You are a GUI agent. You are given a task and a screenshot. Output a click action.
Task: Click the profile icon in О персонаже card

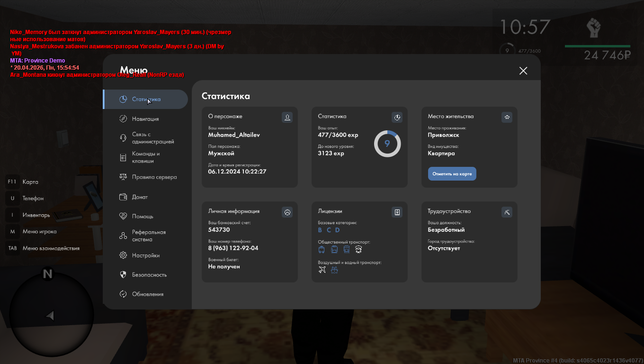287,117
